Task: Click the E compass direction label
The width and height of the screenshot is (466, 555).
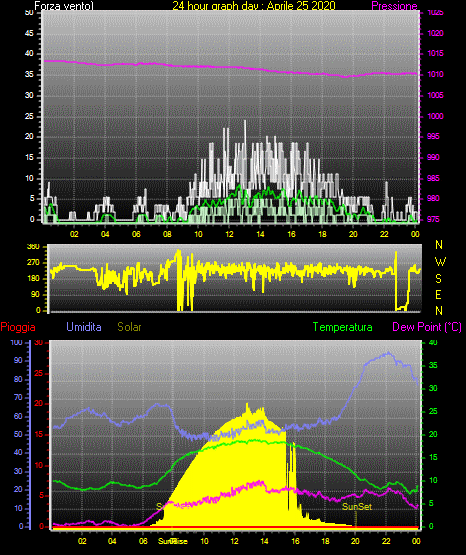Action: click(x=438, y=295)
